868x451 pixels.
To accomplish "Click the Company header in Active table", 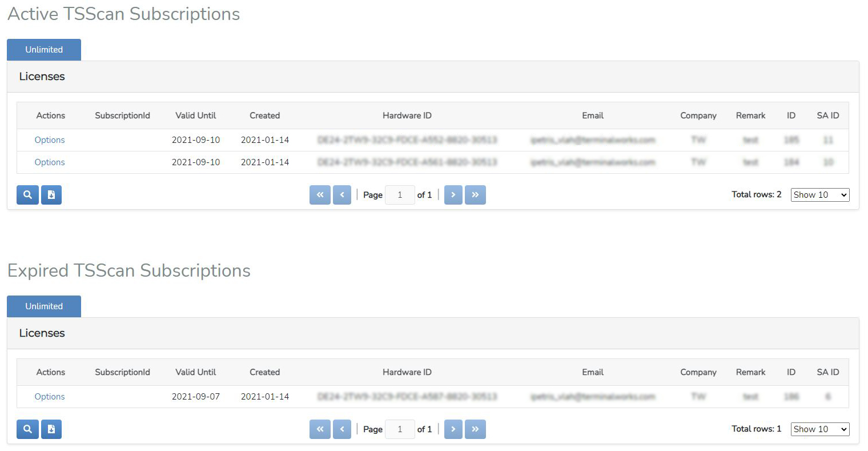I will click(x=698, y=115).
